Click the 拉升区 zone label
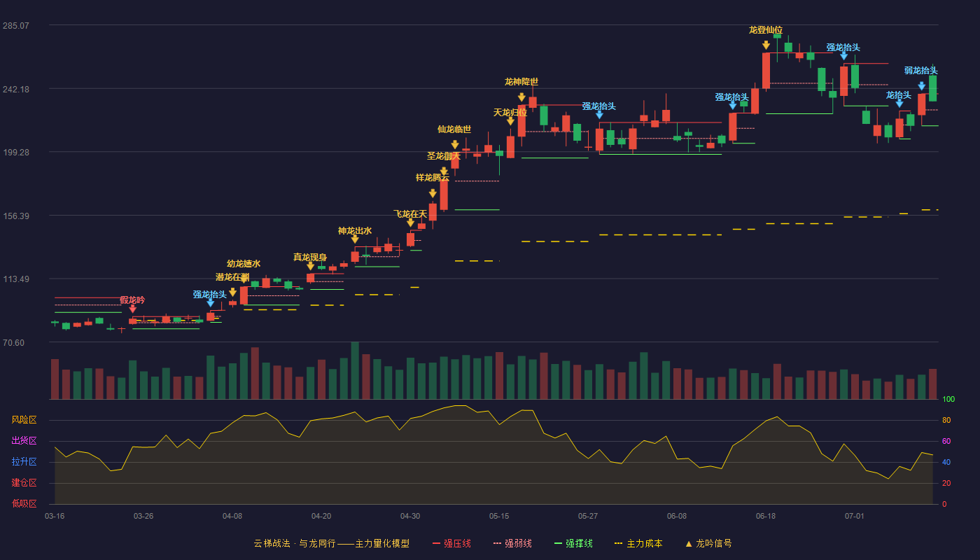 24,462
